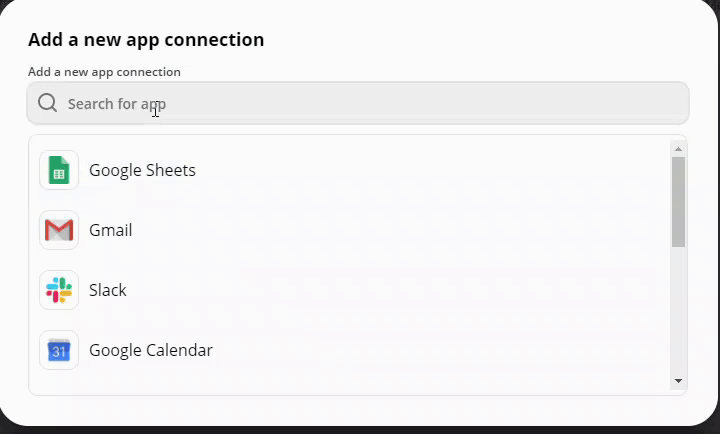Click the bold Add a new app connection heading
This screenshot has width=720, height=434.
pyautogui.click(x=146, y=39)
